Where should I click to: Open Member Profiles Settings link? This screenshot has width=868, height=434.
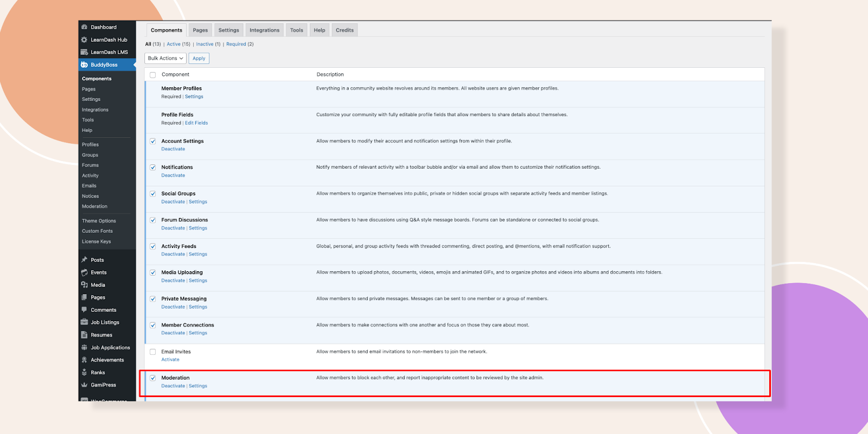click(194, 97)
